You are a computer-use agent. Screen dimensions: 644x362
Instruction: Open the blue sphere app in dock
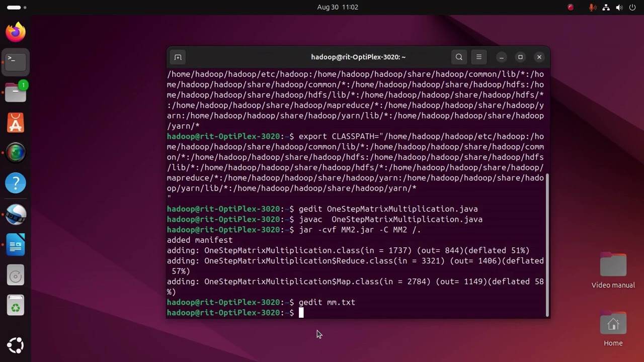point(16,214)
